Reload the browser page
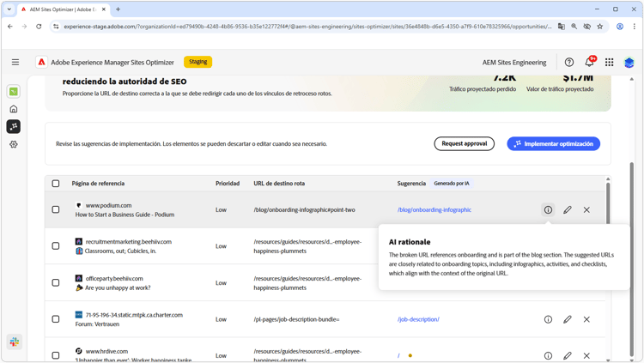 (39, 27)
